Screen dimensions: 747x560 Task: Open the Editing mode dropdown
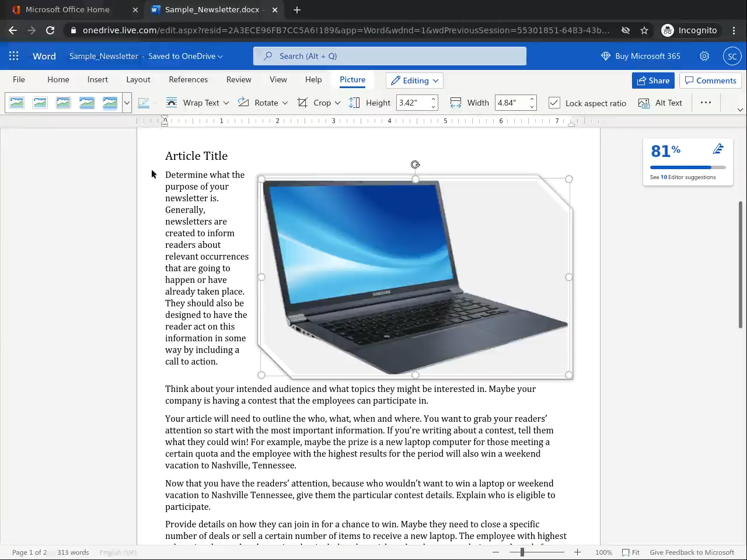point(414,80)
